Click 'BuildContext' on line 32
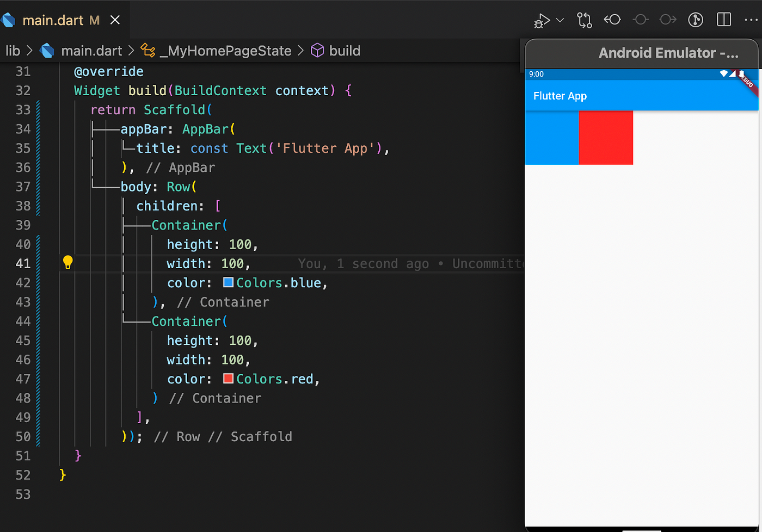762x532 pixels. 220,90
